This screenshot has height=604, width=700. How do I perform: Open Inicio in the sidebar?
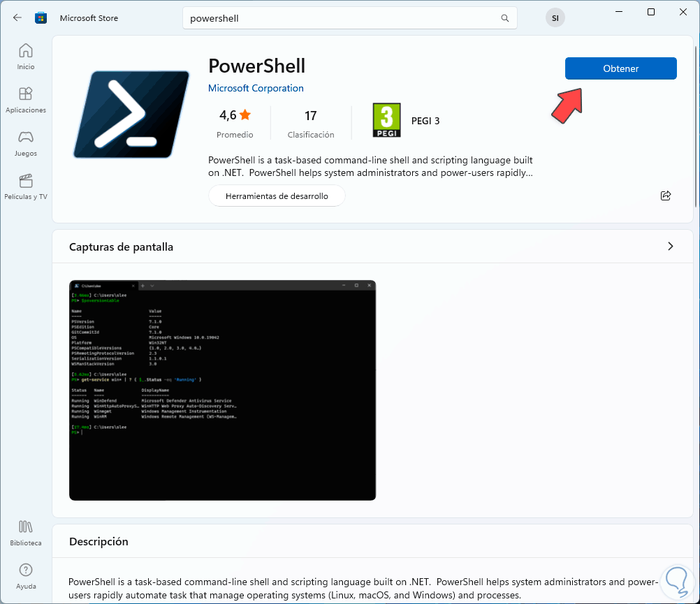[26, 57]
